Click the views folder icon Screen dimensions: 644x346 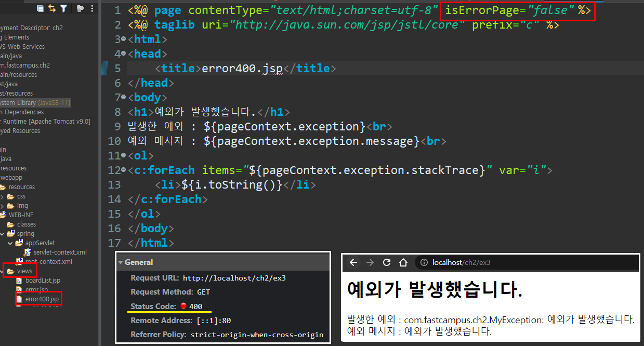[x=10, y=271]
